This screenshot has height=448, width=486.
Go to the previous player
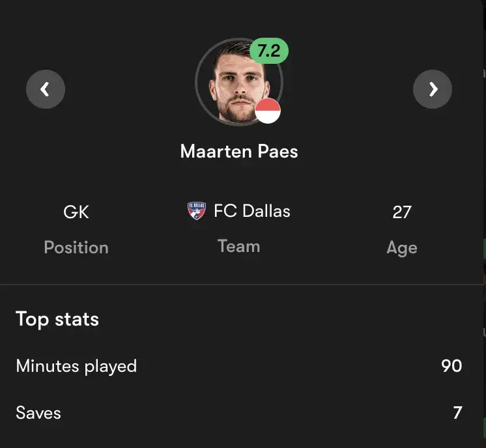coord(46,89)
